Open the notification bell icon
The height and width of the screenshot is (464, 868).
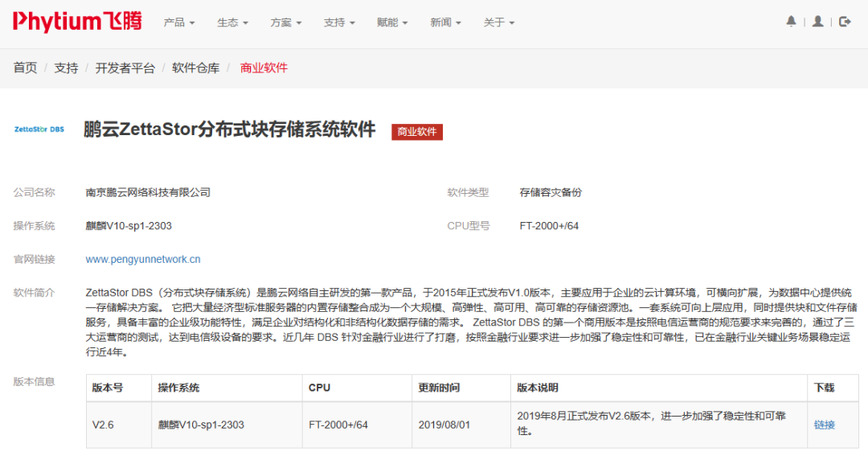[791, 22]
